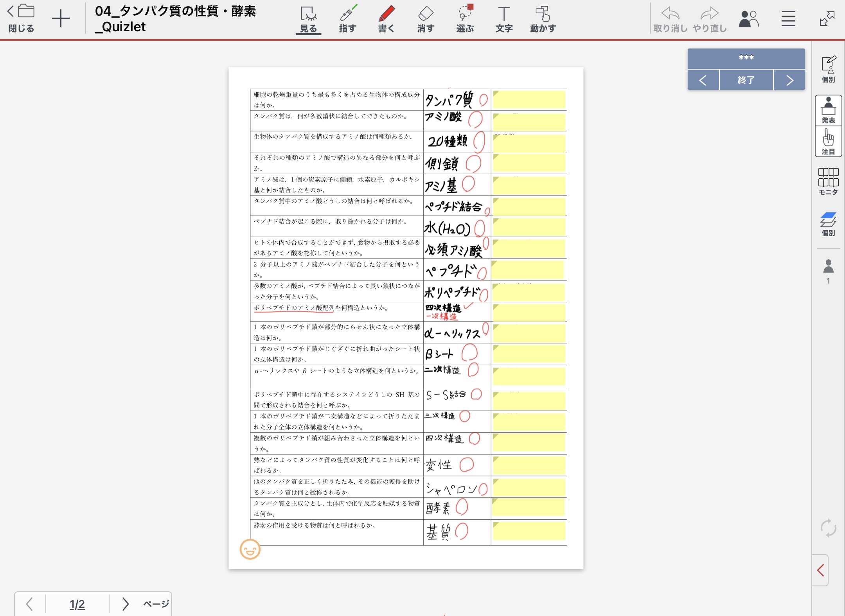The image size is (845, 616).
Task: Click the 閉じる close folder button
Action: pos(22,19)
